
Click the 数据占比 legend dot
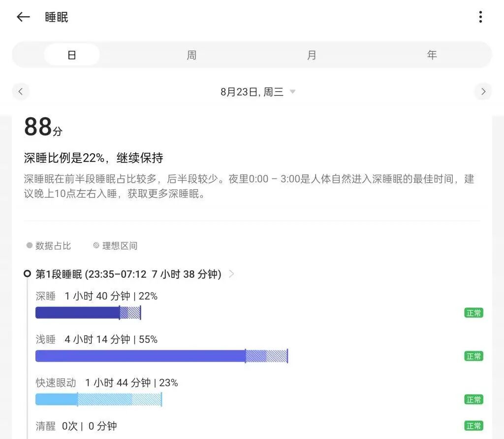[29, 245]
